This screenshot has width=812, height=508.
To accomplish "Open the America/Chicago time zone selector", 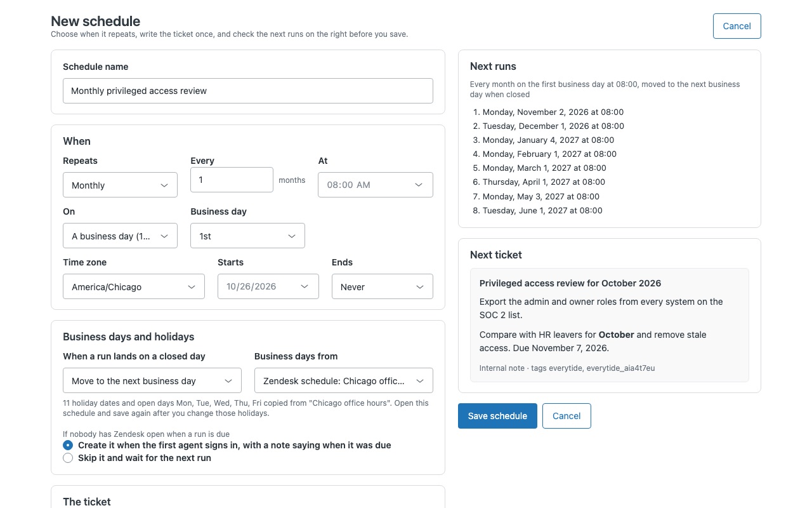I will (134, 286).
